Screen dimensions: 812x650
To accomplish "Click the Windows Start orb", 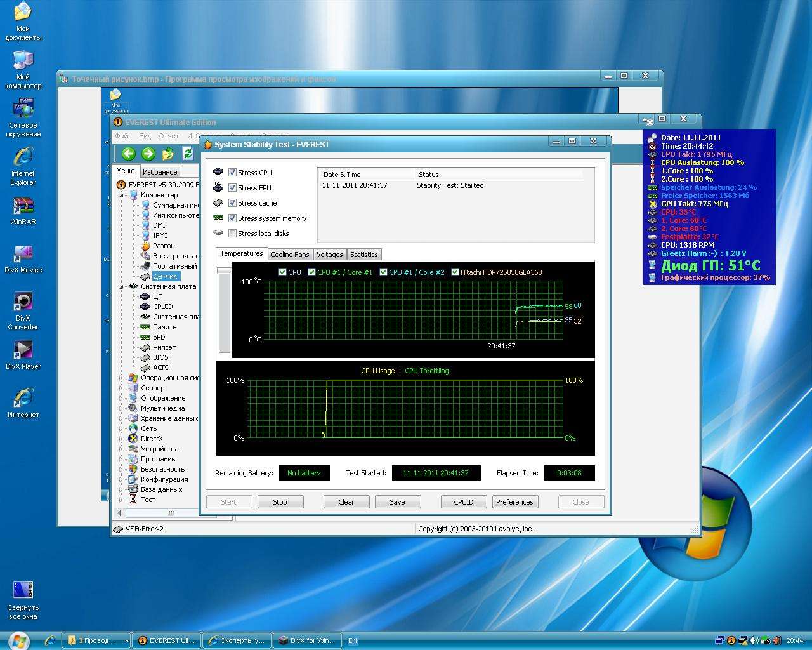I will (18, 640).
